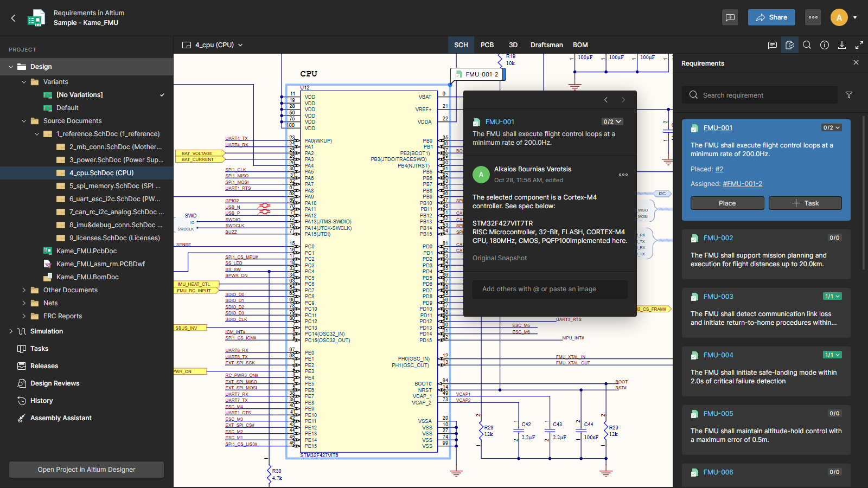Toggle the requirements panel icon

click(x=790, y=45)
